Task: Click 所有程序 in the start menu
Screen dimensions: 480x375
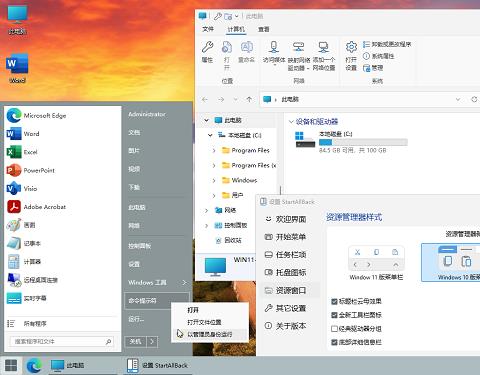Action: pos(62,324)
